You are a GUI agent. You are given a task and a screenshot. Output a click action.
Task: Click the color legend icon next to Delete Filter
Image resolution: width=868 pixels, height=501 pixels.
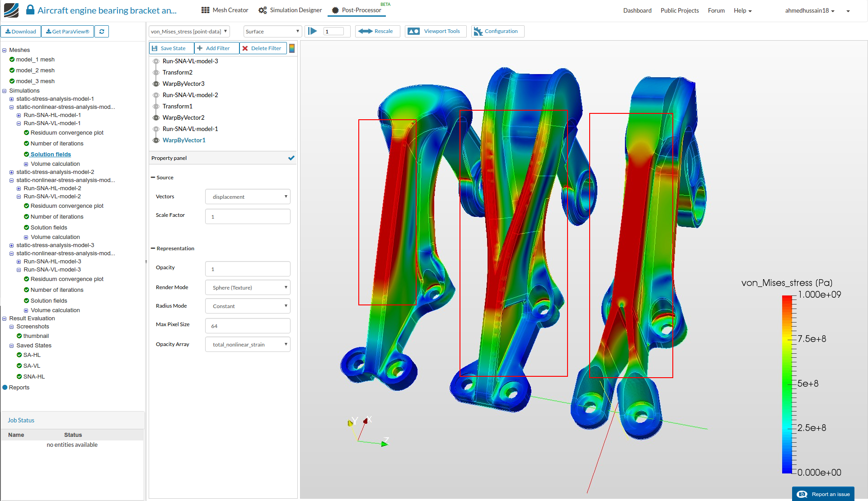click(x=292, y=48)
